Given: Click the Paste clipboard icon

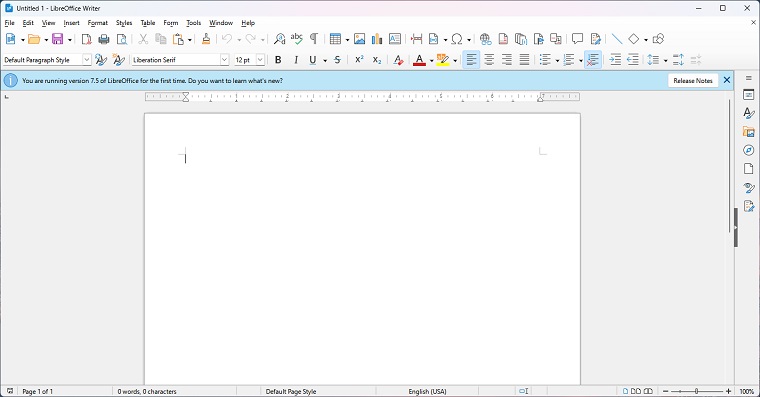Looking at the screenshot, I should (x=178, y=39).
